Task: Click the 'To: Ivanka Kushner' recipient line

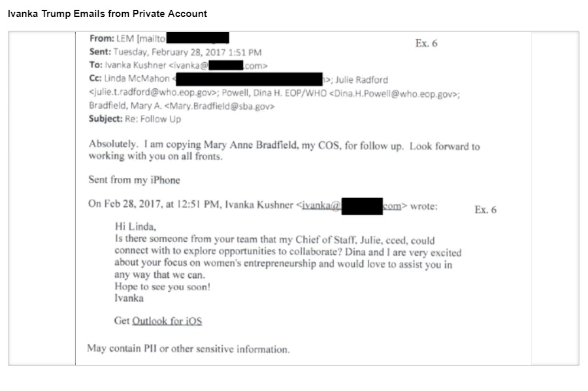Action: (178, 65)
